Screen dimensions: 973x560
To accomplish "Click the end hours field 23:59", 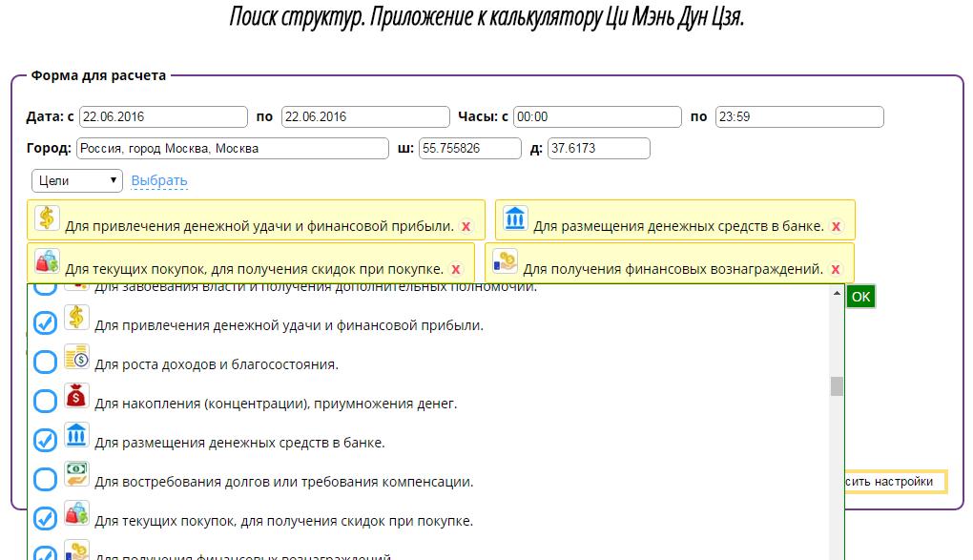I will pyautogui.click(x=799, y=116).
